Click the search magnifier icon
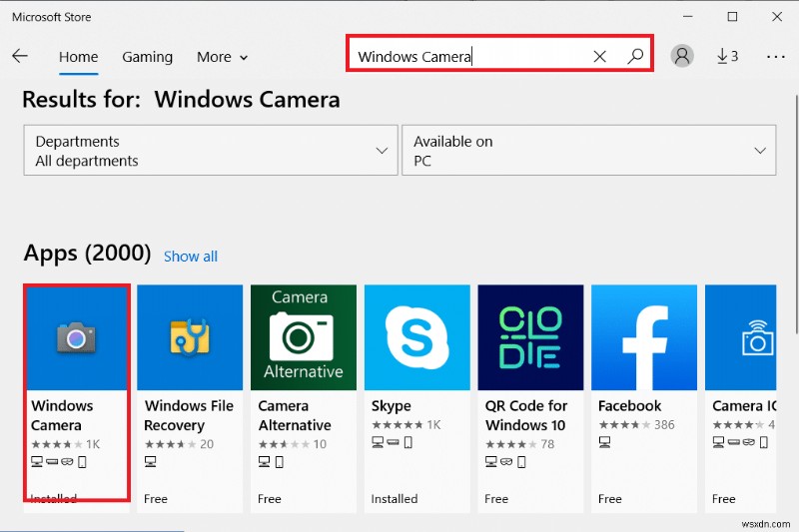Screen dimensions: 799x532 tap(635, 57)
